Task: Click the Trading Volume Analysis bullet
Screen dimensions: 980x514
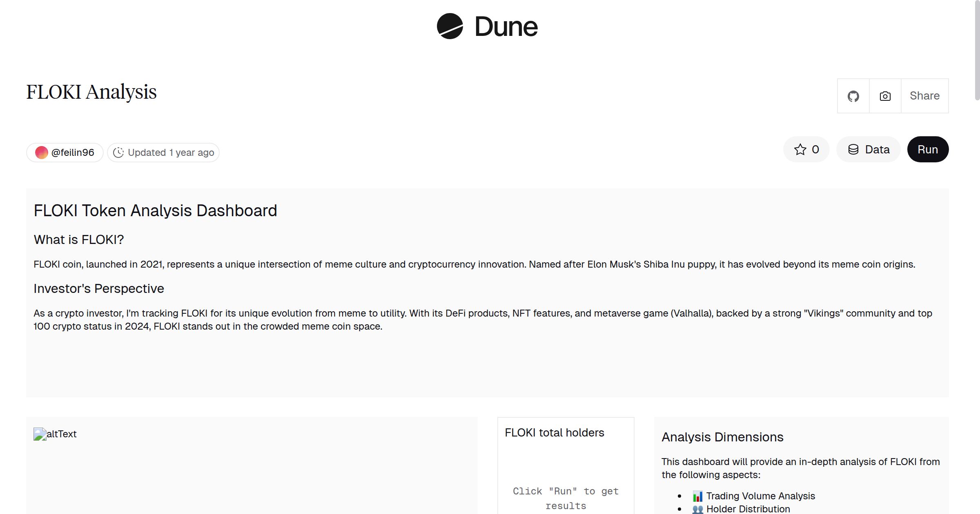Action: tap(760, 496)
